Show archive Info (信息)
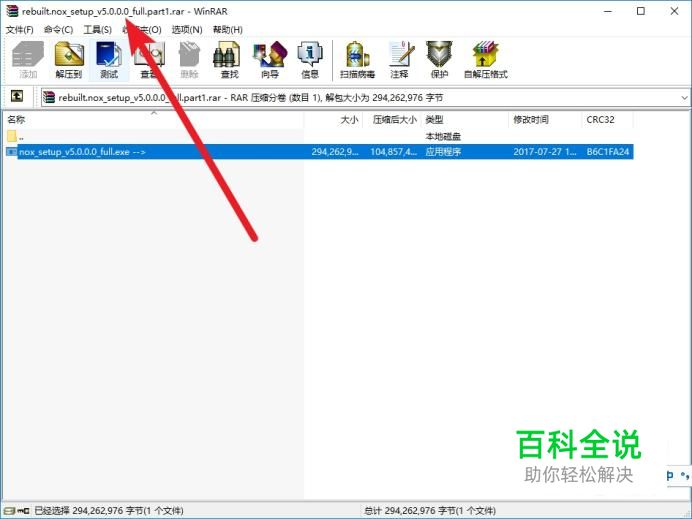 point(310,60)
